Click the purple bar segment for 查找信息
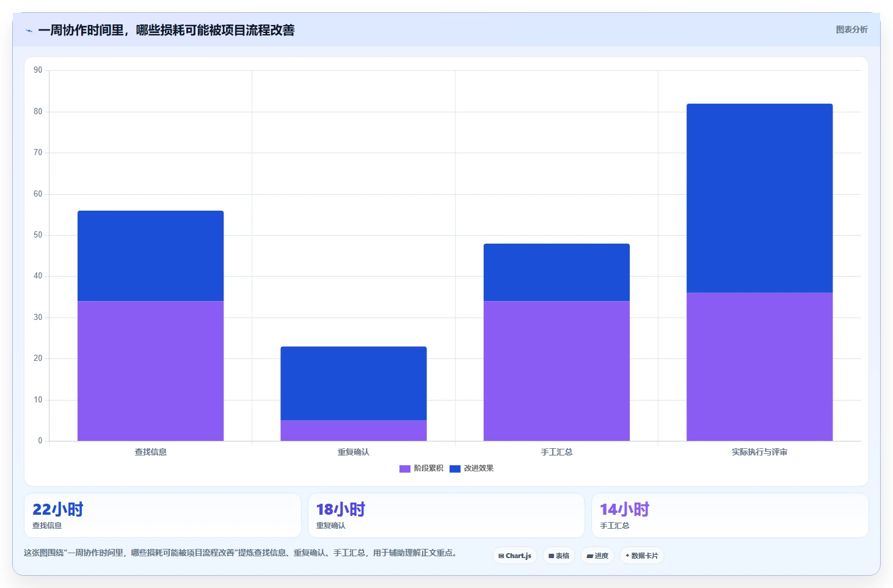893x588 pixels. click(151, 371)
